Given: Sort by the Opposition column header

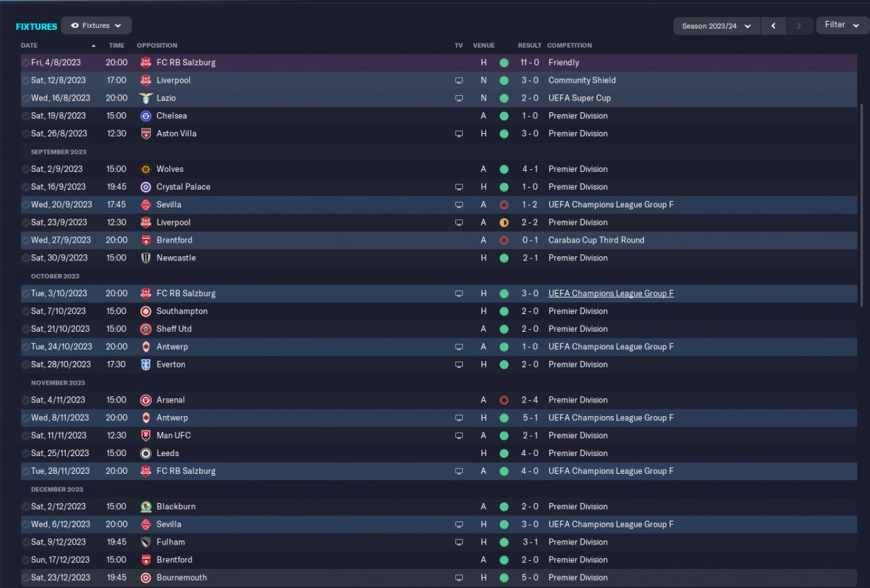Looking at the screenshot, I should [x=157, y=46].
